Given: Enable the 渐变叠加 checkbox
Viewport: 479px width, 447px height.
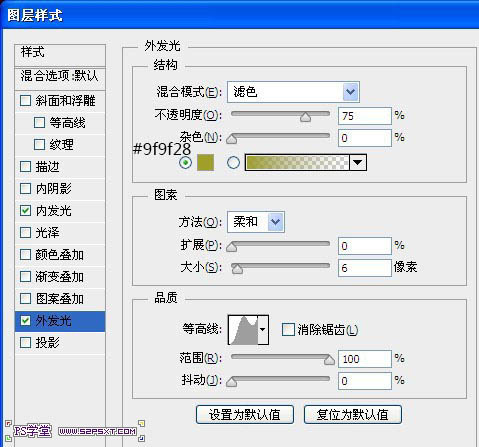Looking at the screenshot, I should 26,277.
